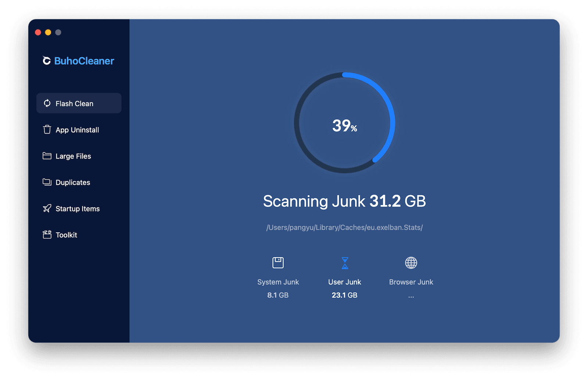The image size is (588, 380).
Task: Click the BuhoCleaner logo icon
Action: 46,61
